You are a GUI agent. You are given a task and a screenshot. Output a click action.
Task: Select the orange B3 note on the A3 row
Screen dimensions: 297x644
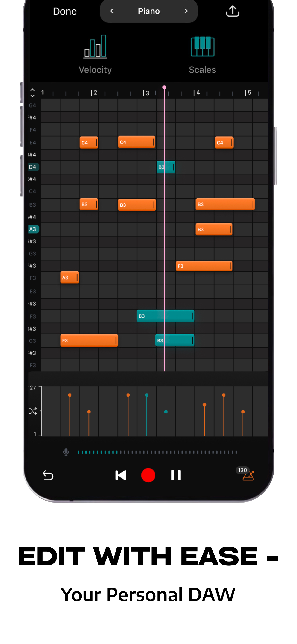click(214, 229)
